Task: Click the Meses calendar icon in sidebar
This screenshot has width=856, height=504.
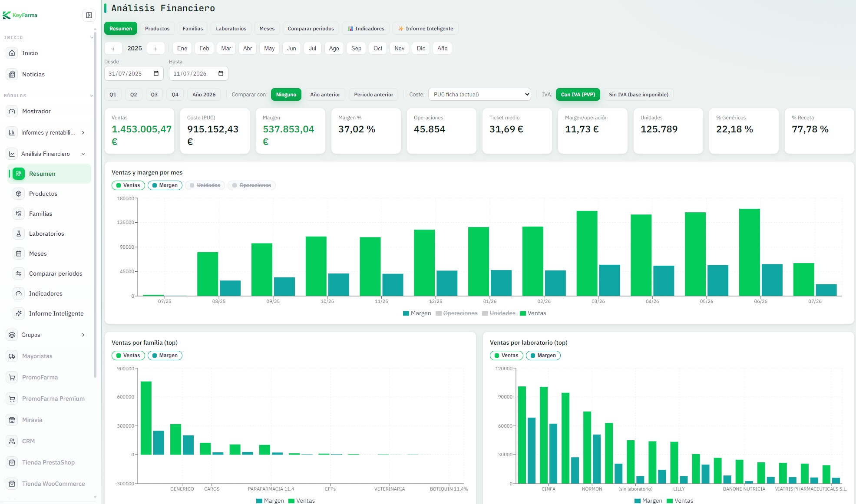Action: click(19, 254)
